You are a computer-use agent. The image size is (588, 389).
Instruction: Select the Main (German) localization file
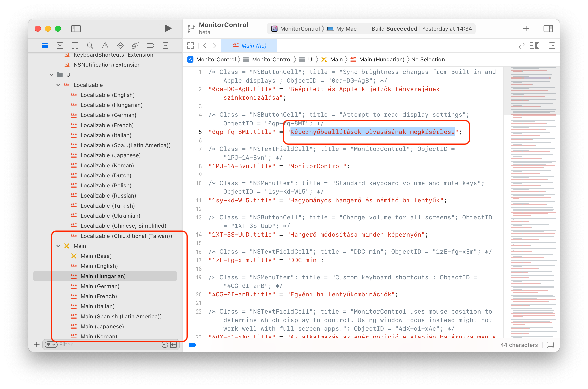(x=100, y=286)
